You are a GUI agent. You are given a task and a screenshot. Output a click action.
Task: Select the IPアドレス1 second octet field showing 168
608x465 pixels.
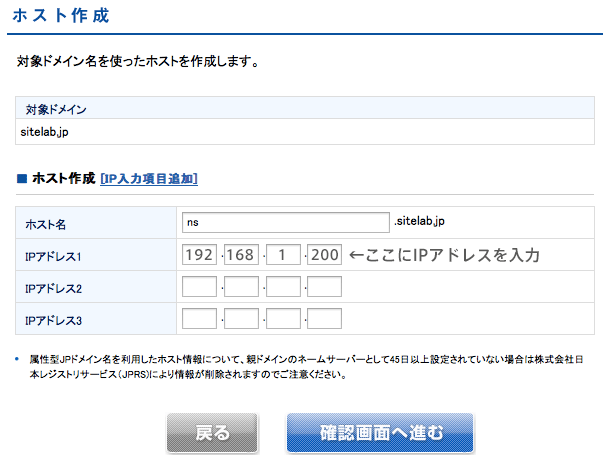[x=242, y=255]
